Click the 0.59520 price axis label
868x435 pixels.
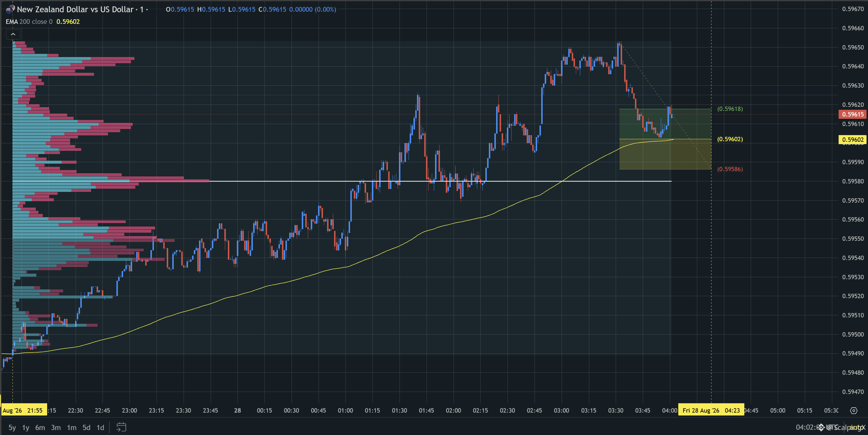coord(853,296)
